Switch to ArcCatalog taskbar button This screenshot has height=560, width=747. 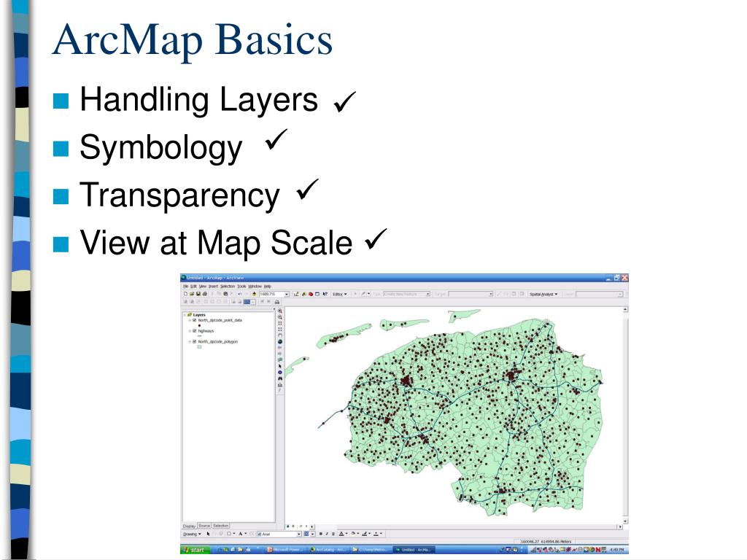(328, 550)
